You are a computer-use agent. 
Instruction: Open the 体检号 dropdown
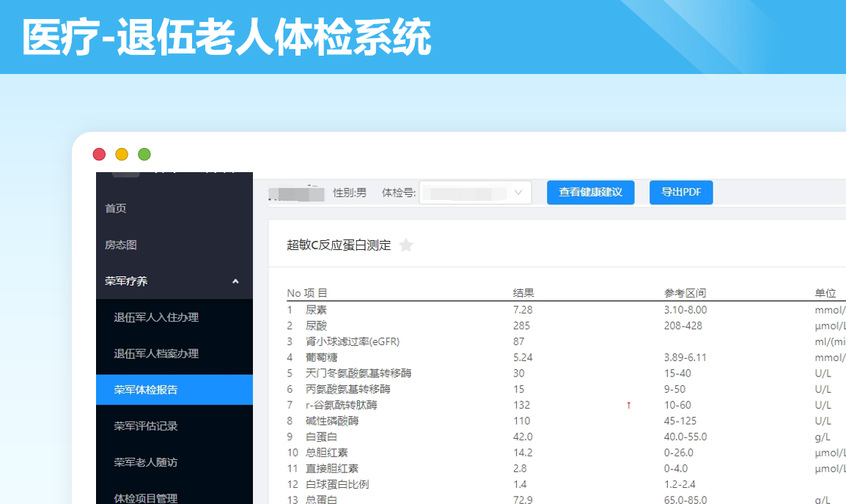[475, 193]
